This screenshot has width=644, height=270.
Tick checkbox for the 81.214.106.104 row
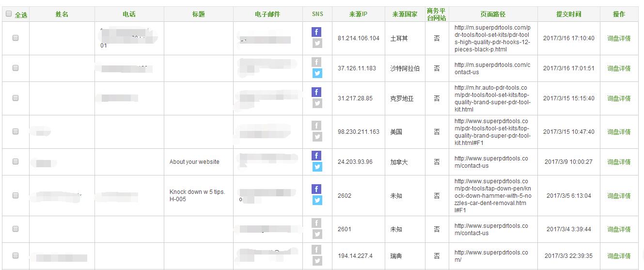[x=16, y=38]
